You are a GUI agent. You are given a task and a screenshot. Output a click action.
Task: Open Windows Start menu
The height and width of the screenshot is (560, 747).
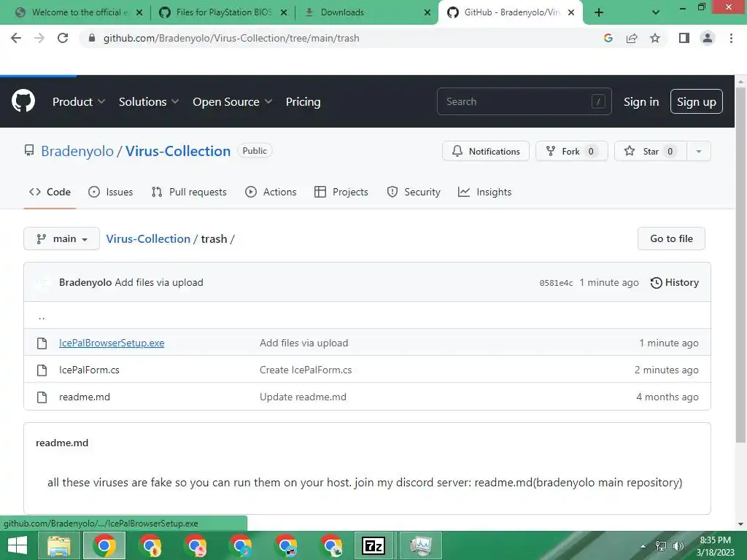[x=18, y=545]
